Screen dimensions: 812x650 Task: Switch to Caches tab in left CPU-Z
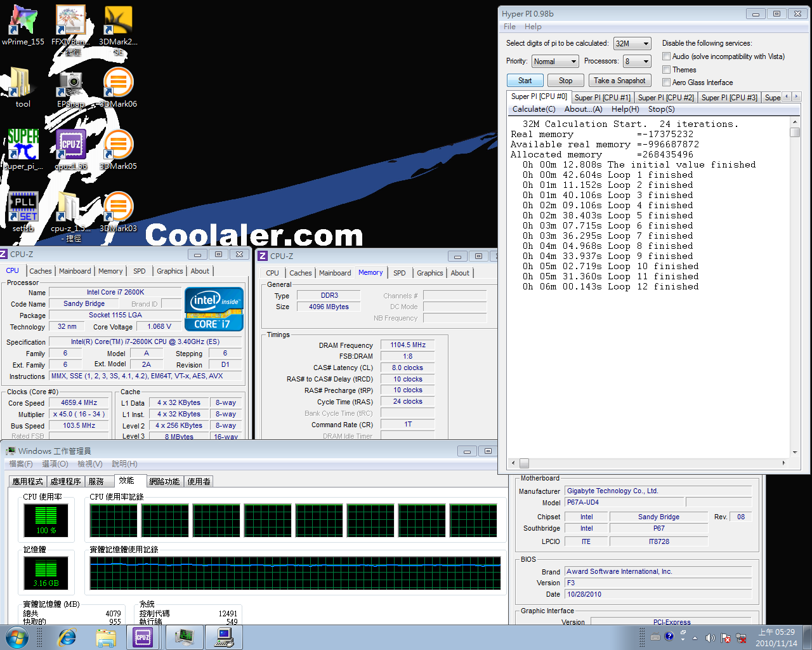tap(41, 271)
